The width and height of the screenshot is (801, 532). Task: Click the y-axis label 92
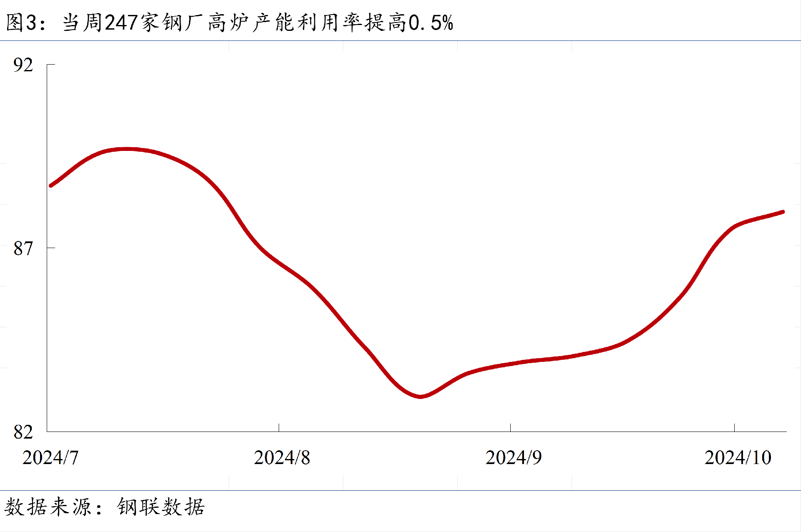coord(23,65)
